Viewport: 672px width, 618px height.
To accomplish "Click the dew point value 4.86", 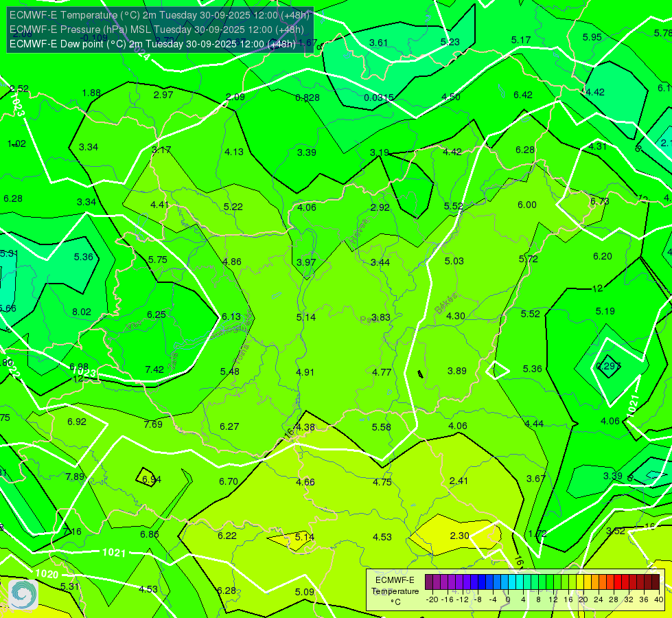I will coord(232,262).
